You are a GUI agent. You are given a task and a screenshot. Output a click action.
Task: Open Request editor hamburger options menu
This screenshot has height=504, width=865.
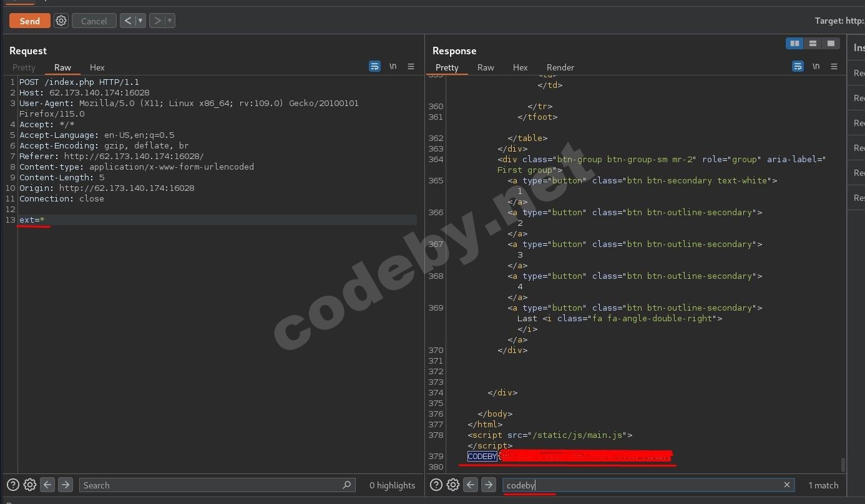click(x=411, y=66)
